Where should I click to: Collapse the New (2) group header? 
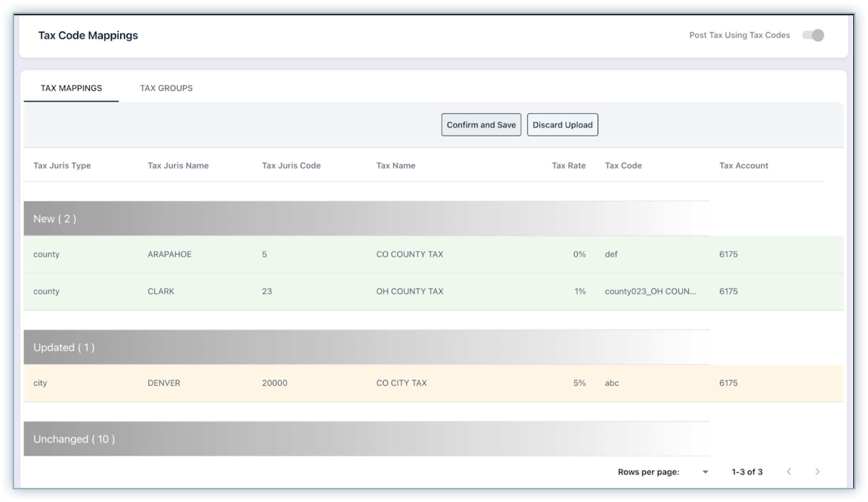[x=55, y=219]
